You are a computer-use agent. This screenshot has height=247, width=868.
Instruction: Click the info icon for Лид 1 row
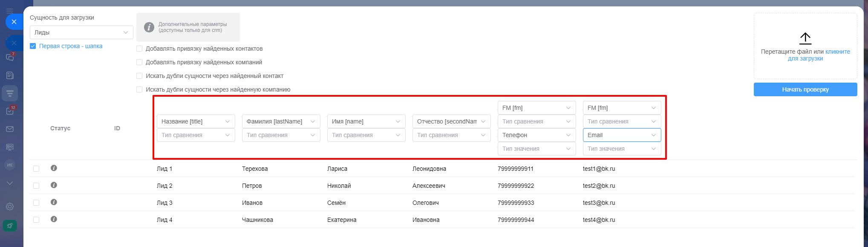(x=54, y=168)
